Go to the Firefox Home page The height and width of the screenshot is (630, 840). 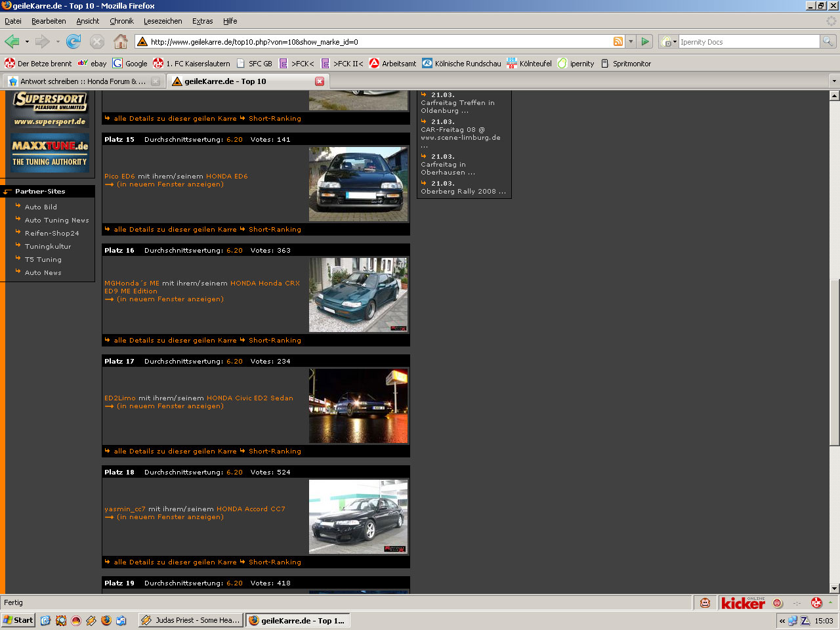(x=121, y=42)
